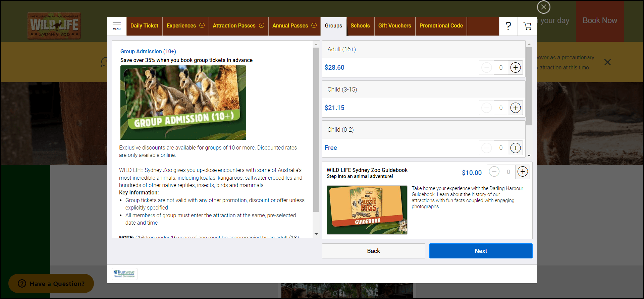This screenshot has height=299, width=644.
Task: Click the $21.15 child price
Action: click(x=334, y=108)
